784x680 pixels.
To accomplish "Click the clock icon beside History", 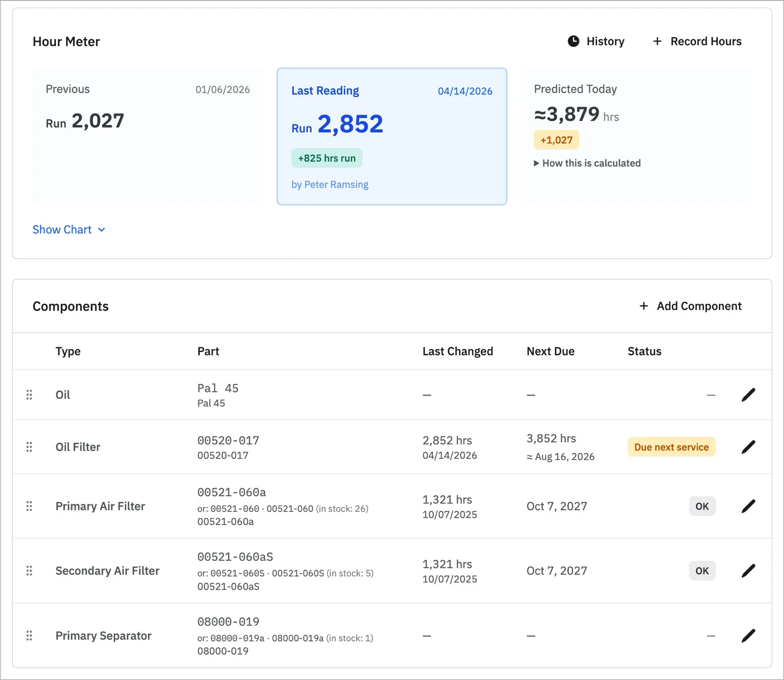I will (x=573, y=41).
